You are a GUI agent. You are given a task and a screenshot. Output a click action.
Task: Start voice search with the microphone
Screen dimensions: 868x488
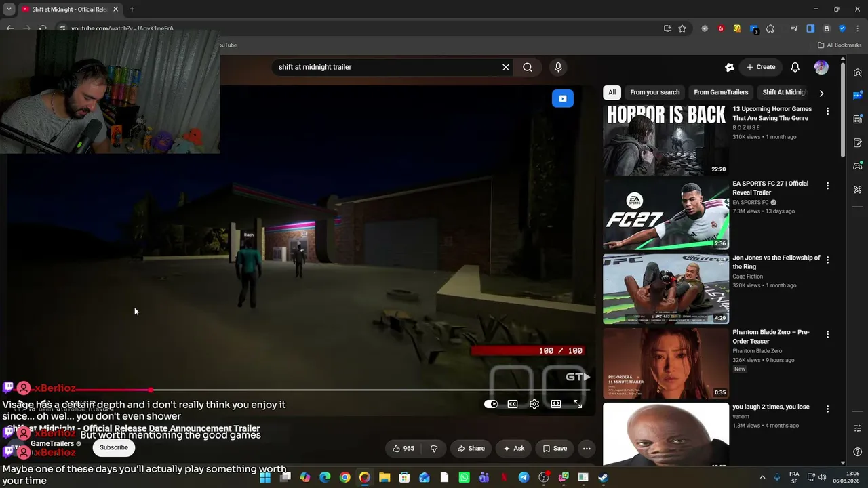coord(558,67)
